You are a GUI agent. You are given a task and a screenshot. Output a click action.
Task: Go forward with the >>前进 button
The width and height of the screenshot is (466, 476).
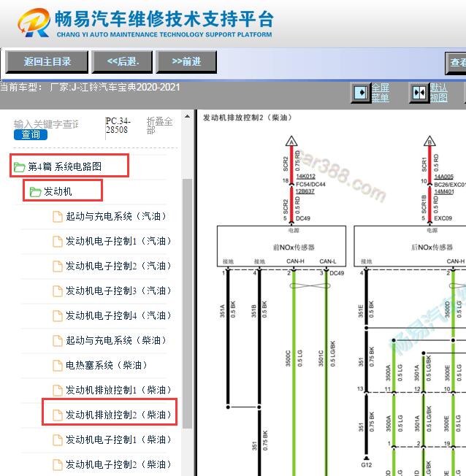pos(186,62)
